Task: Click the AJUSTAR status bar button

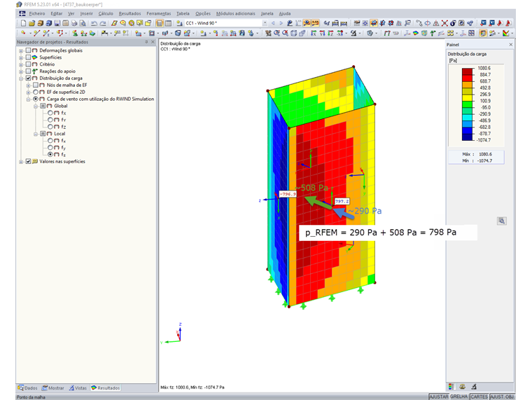Action: 439,396
